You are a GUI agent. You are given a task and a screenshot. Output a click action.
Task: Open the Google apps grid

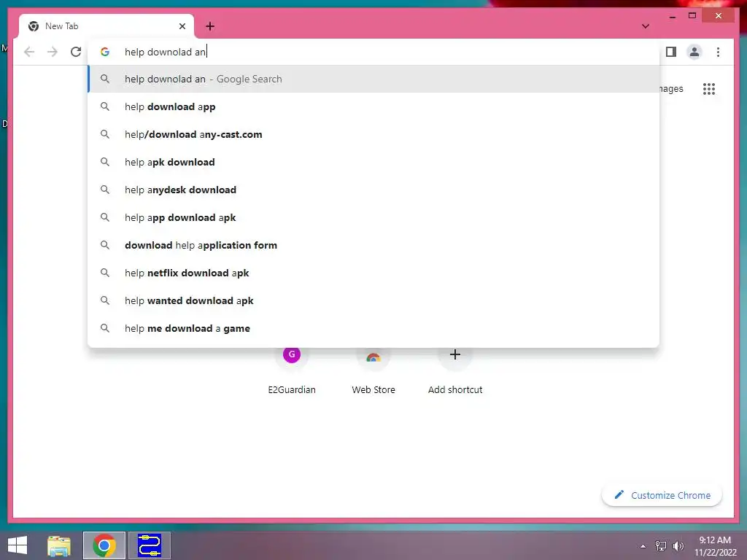tap(709, 89)
